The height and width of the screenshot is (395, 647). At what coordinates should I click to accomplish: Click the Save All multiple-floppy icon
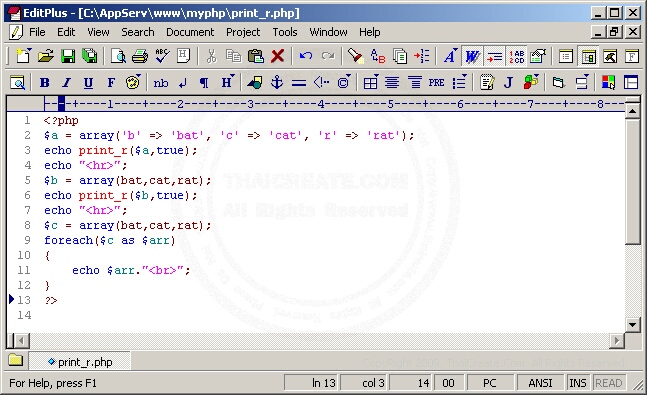pyautogui.click(x=90, y=56)
